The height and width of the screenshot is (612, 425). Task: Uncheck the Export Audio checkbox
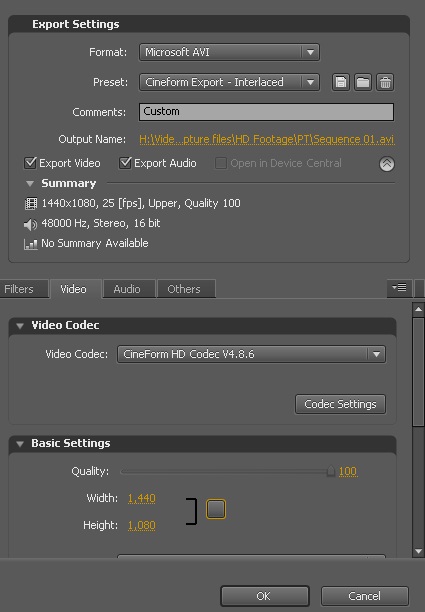pyautogui.click(x=125, y=163)
